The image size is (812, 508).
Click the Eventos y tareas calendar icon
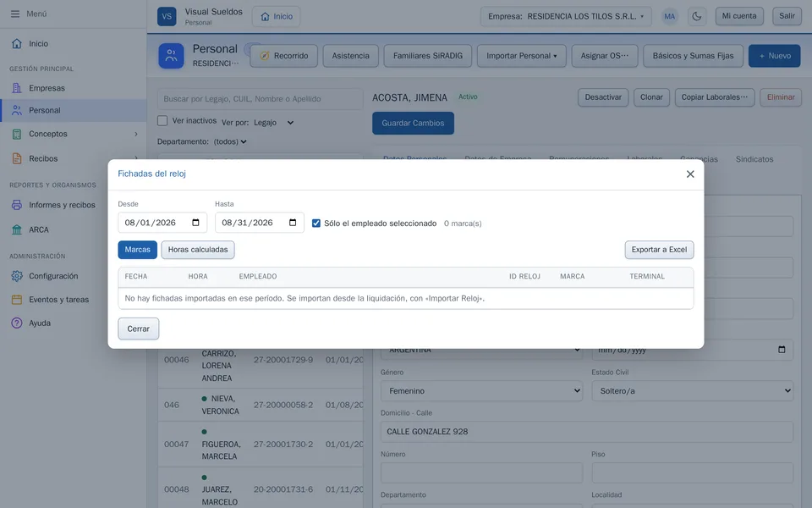tap(17, 299)
